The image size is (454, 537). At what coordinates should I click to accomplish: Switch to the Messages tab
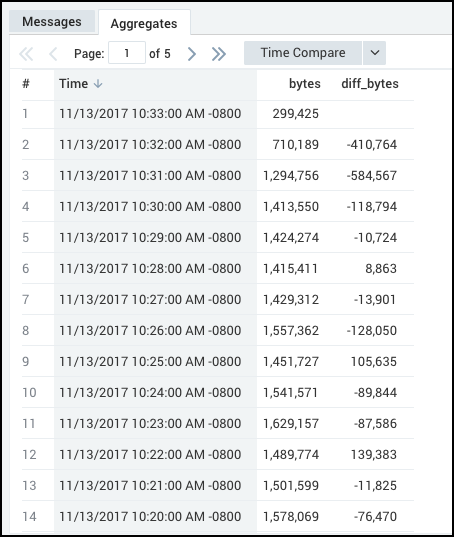52,22
